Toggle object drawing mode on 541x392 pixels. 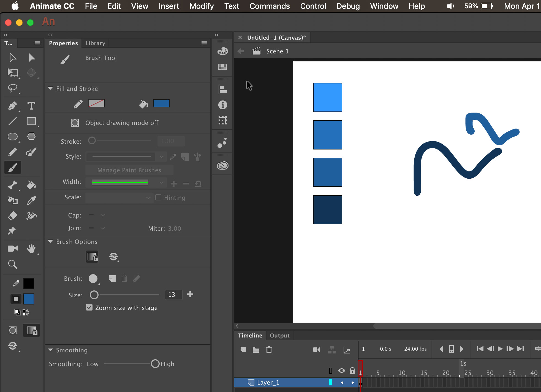pos(75,123)
